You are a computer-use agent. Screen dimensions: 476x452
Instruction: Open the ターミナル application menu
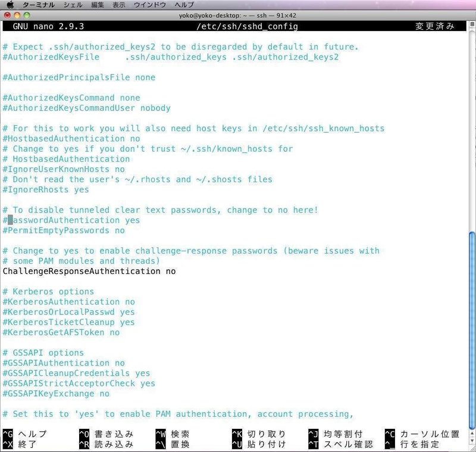[x=39, y=5]
